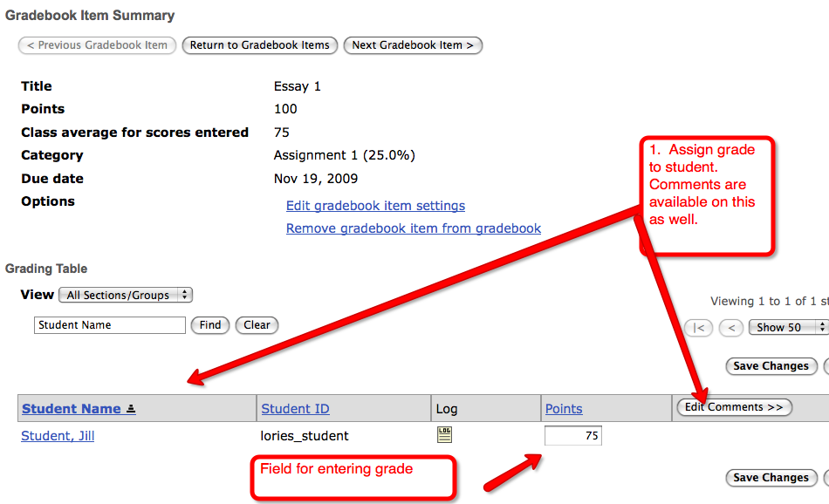The width and height of the screenshot is (829, 504).
Task: Click the Nov 19, 2009 due date
Action: pos(316,179)
